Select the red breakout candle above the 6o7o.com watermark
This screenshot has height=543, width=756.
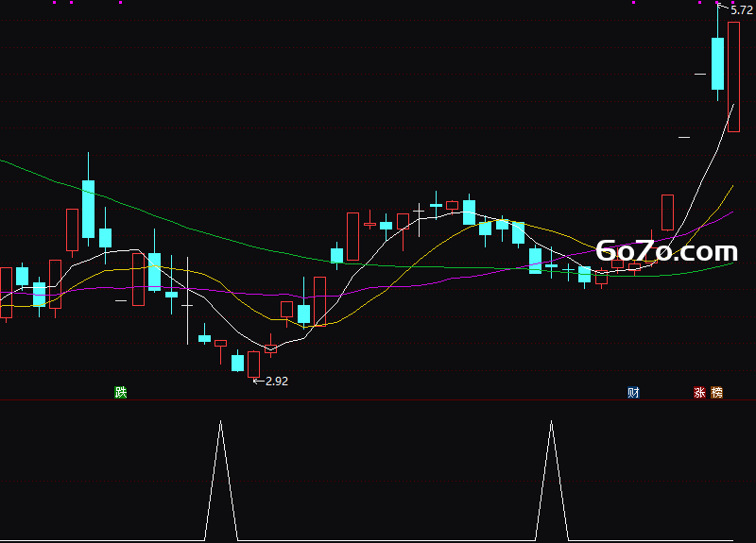[x=667, y=212]
